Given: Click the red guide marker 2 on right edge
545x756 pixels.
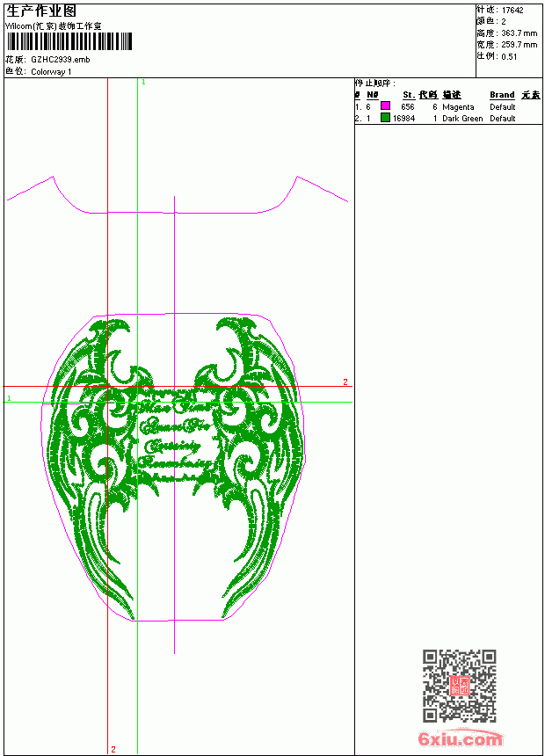Looking at the screenshot, I should tap(345, 382).
